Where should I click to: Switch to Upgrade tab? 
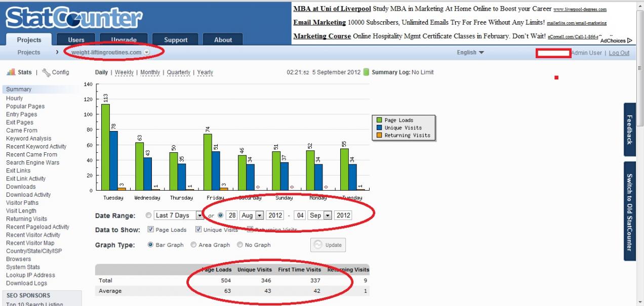[x=124, y=39]
